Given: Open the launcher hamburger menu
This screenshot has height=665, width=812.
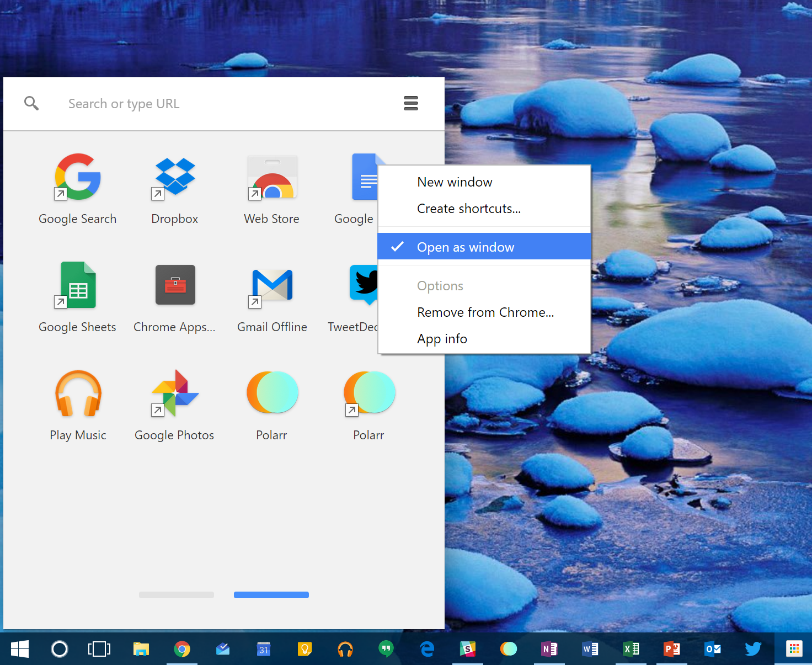Looking at the screenshot, I should click(x=411, y=103).
